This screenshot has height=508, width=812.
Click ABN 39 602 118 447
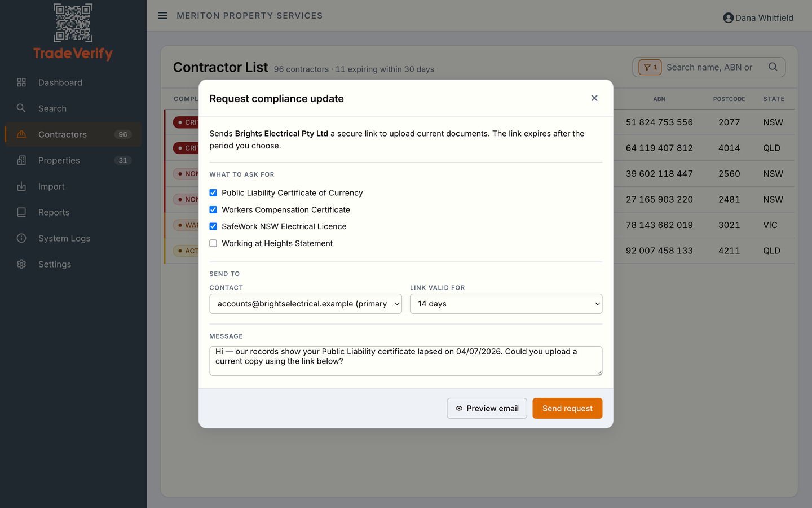tap(659, 174)
